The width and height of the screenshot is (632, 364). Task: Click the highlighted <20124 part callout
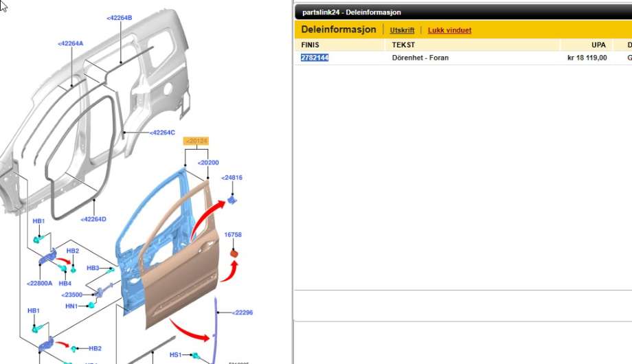tap(196, 141)
